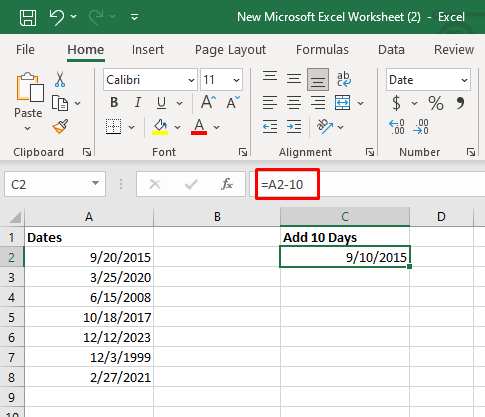
Task: Expand the Borders dropdown arrow
Action: tap(132, 127)
